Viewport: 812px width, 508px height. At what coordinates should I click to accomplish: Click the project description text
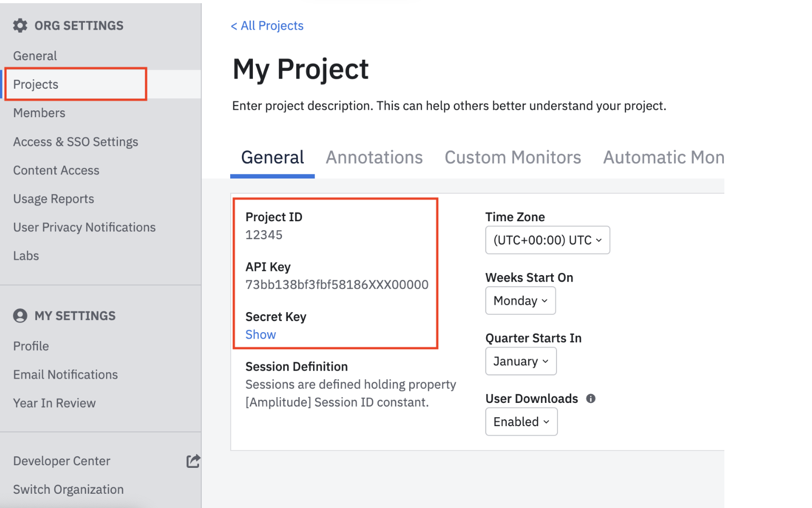449,106
